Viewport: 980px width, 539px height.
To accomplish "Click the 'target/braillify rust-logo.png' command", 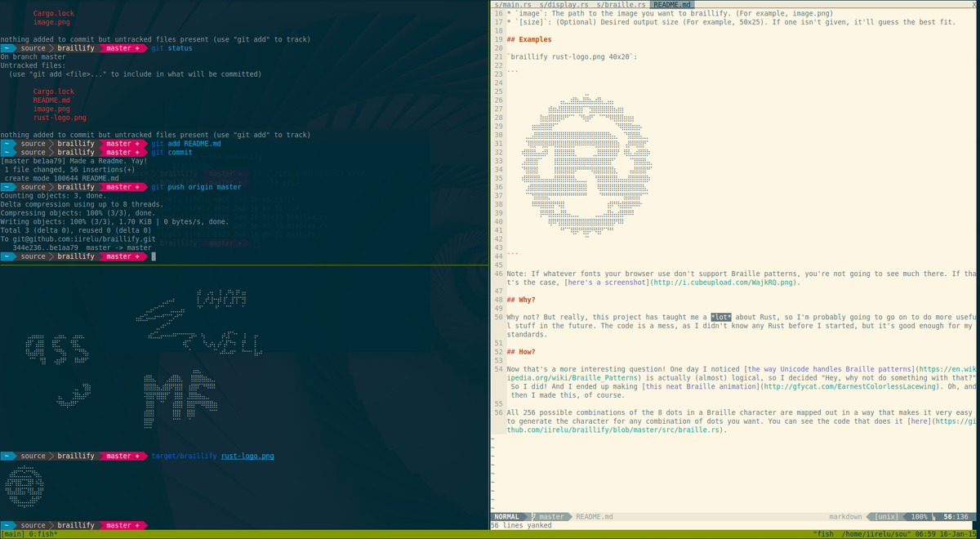I will (x=212, y=456).
